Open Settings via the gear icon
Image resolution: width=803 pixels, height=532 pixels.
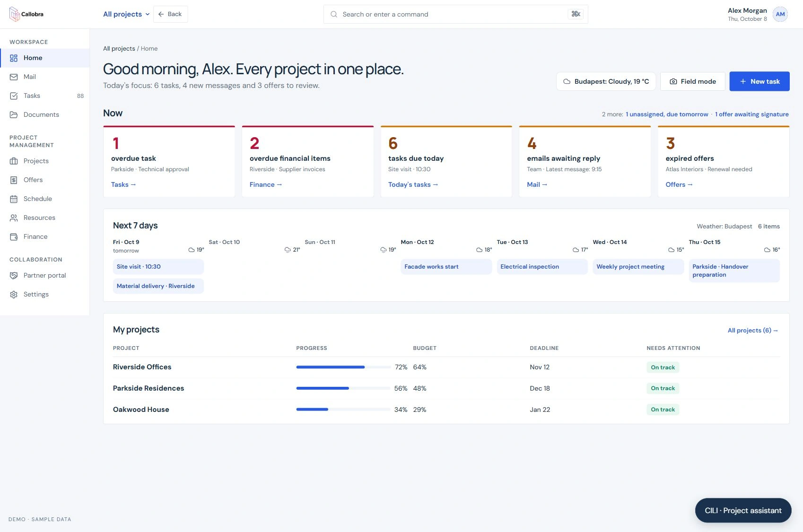[x=14, y=295]
